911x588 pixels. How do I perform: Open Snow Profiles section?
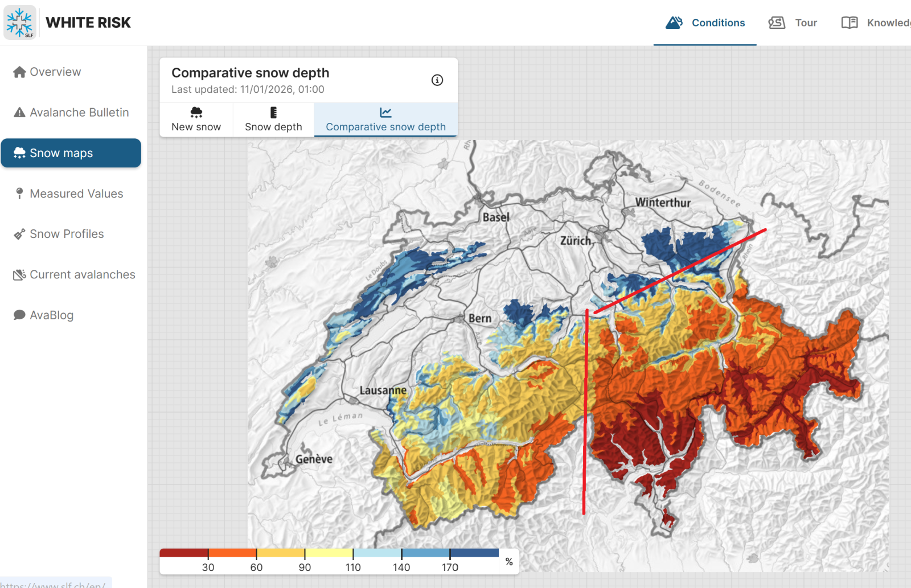[x=67, y=234]
